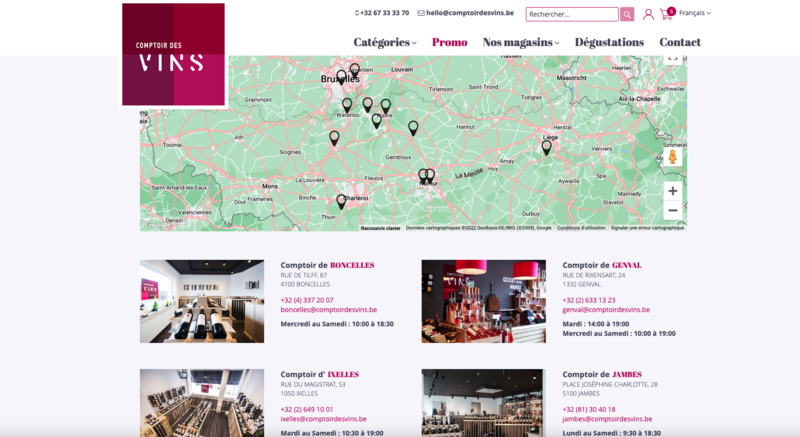The height and width of the screenshot is (437, 800).
Task: Select the map pin near Liège
Action: coord(546,148)
